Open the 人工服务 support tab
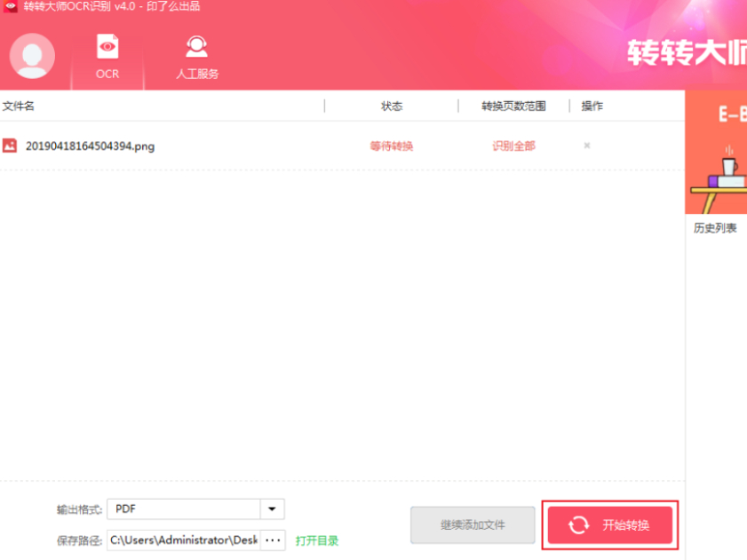Screen dimensions: 747x560 pos(197,57)
